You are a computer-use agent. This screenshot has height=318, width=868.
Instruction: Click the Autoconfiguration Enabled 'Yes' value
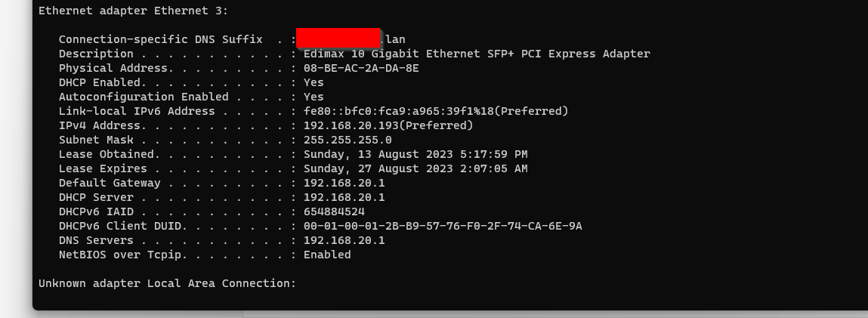pyautogui.click(x=314, y=97)
